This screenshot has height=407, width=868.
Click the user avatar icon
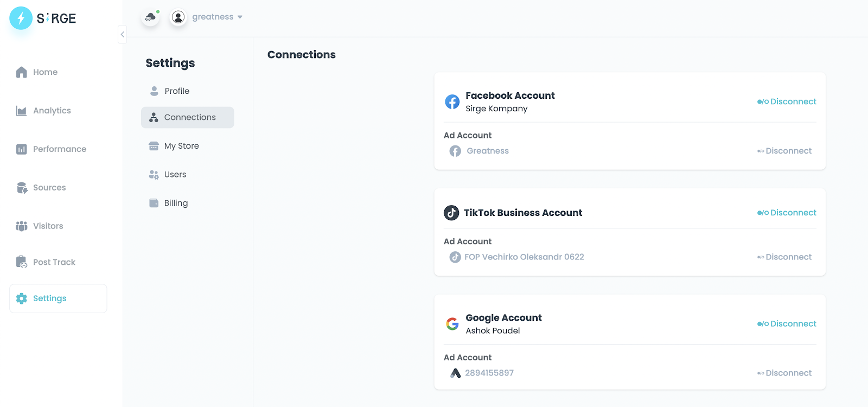pos(178,17)
